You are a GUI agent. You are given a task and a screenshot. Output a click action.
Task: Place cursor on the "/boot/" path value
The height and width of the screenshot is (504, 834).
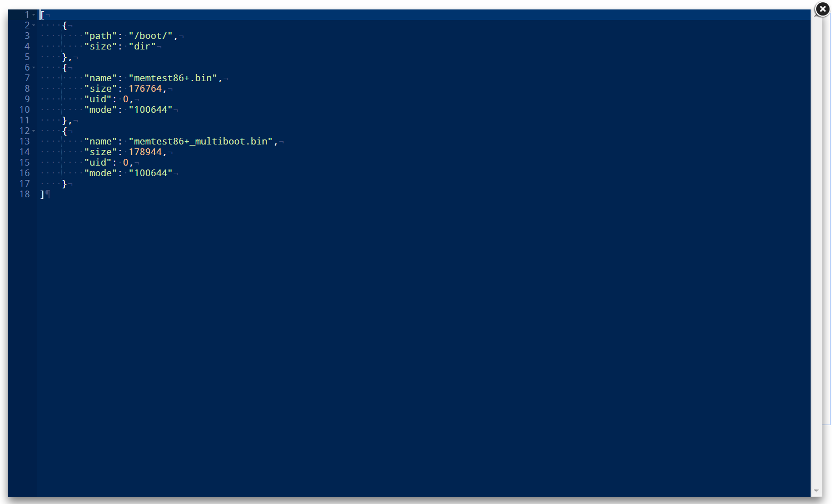[151, 36]
